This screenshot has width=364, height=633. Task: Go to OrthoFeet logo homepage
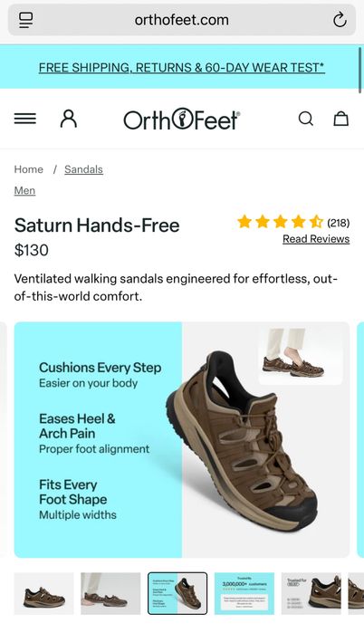tap(182, 119)
